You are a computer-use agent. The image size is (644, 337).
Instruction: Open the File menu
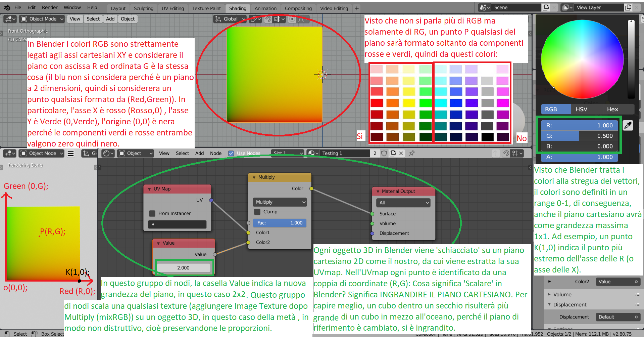click(x=18, y=7)
